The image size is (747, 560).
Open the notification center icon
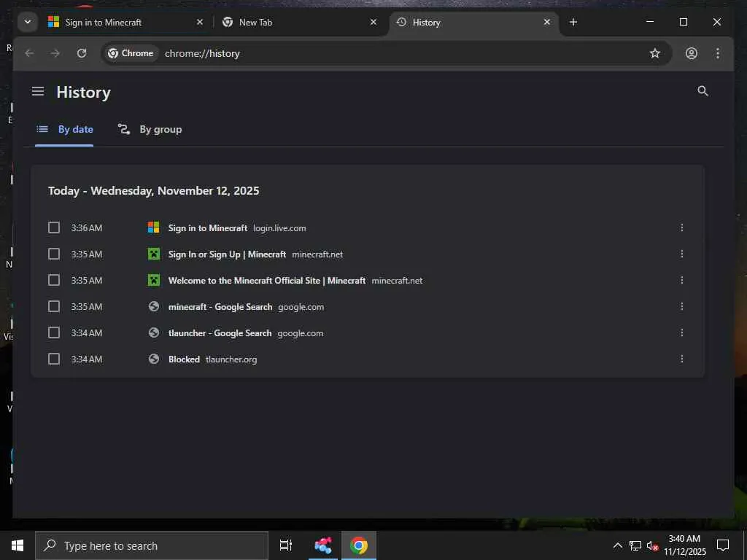coord(723,545)
